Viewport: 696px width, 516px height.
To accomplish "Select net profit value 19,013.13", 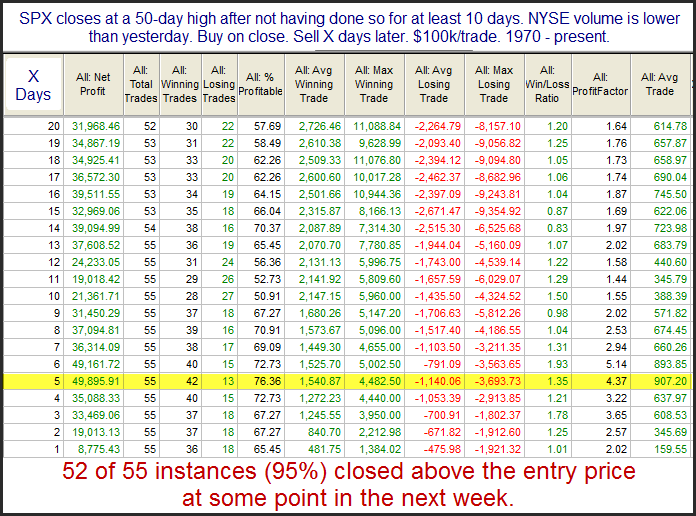I will point(96,432).
